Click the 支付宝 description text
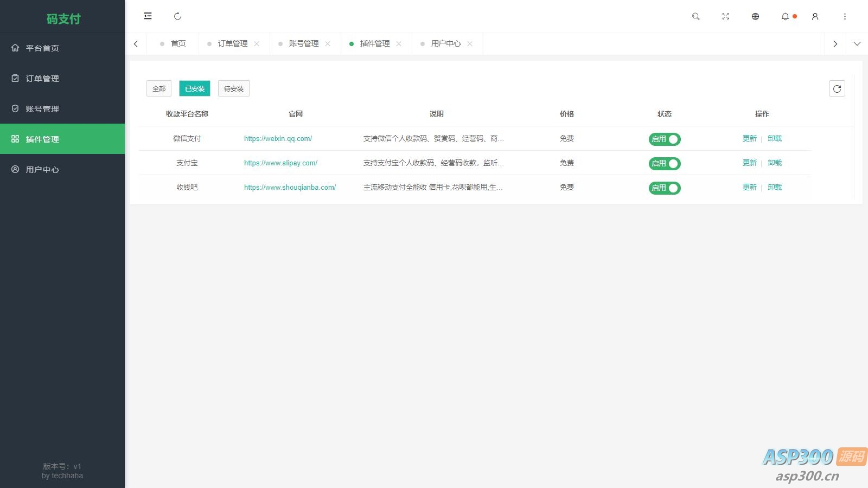This screenshot has width=868, height=488. (433, 163)
